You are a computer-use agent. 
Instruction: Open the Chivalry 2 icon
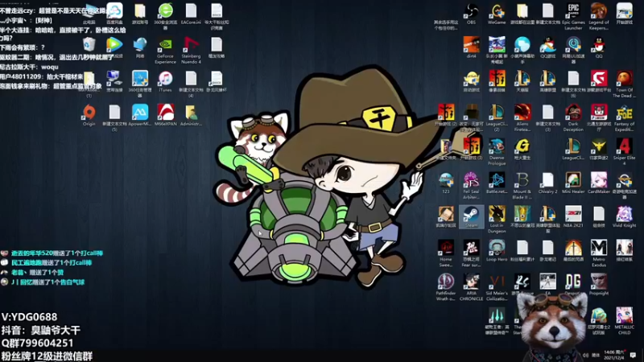pyautogui.click(x=548, y=183)
